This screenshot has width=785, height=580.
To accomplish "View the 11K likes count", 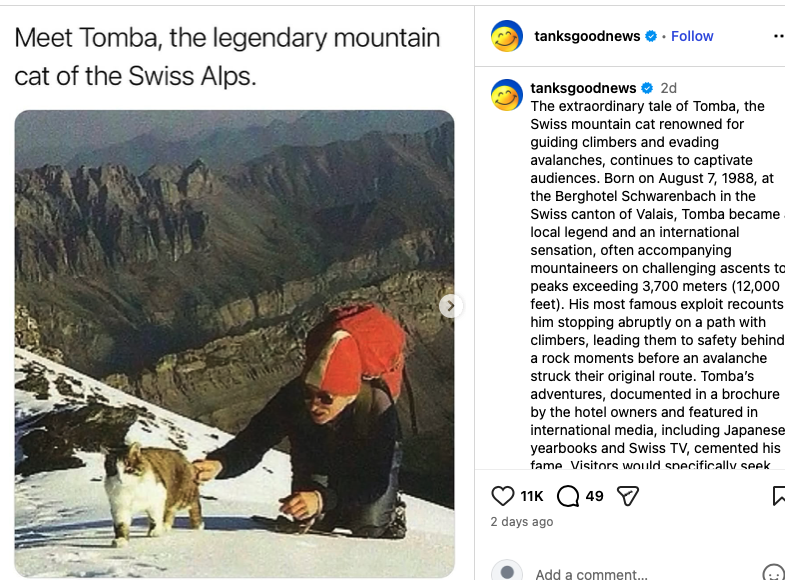I will [x=532, y=496].
